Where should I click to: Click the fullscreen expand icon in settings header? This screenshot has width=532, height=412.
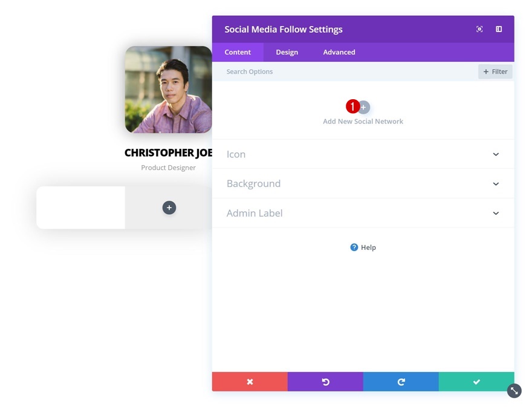pos(479,29)
